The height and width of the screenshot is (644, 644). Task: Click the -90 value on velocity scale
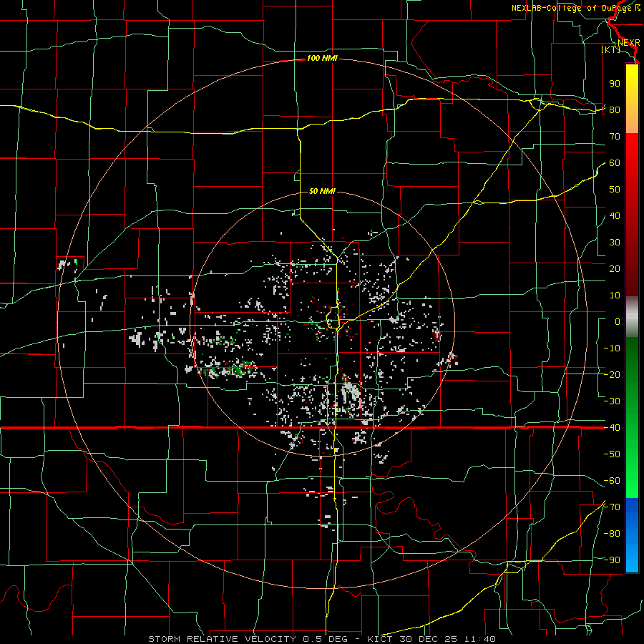tap(612, 560)
